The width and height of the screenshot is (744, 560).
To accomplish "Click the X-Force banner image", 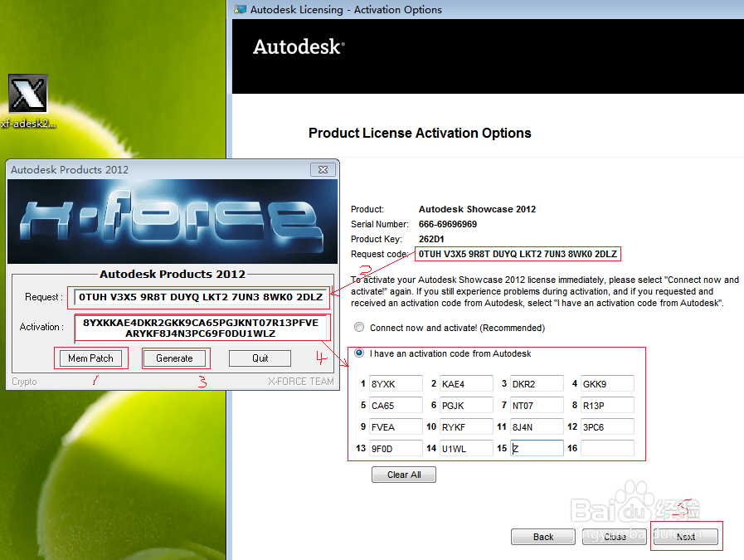I will point(173,222).
